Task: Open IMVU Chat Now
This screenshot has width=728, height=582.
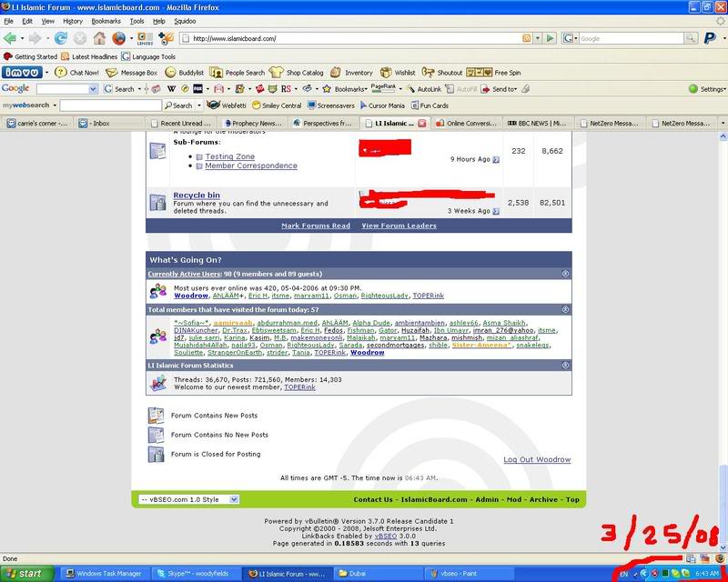Action: pyautogui.click(x=77, y=73)
